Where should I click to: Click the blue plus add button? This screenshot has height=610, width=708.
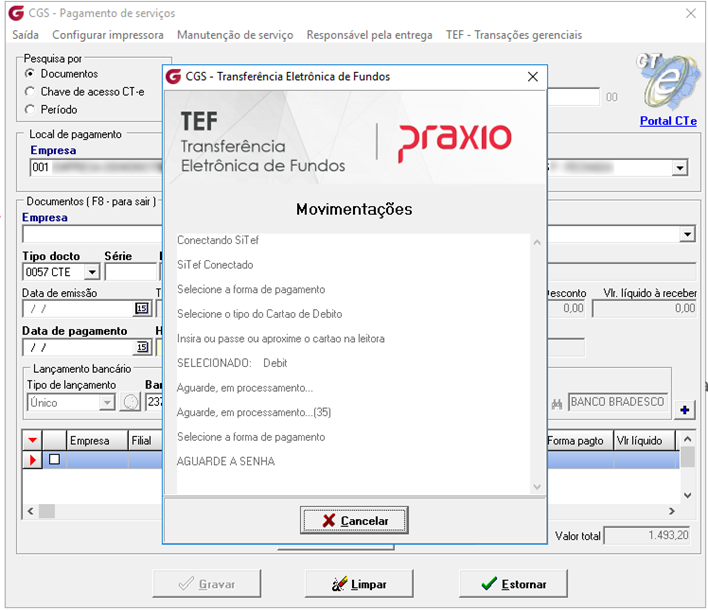pos(685,410)
